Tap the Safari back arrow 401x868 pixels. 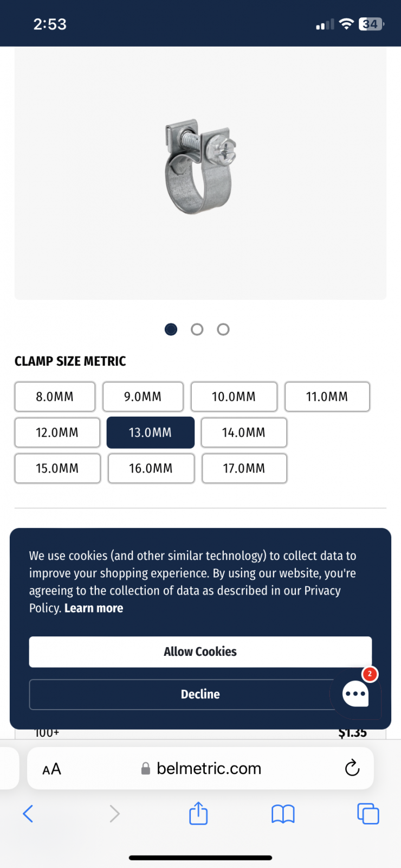point(28,813)
